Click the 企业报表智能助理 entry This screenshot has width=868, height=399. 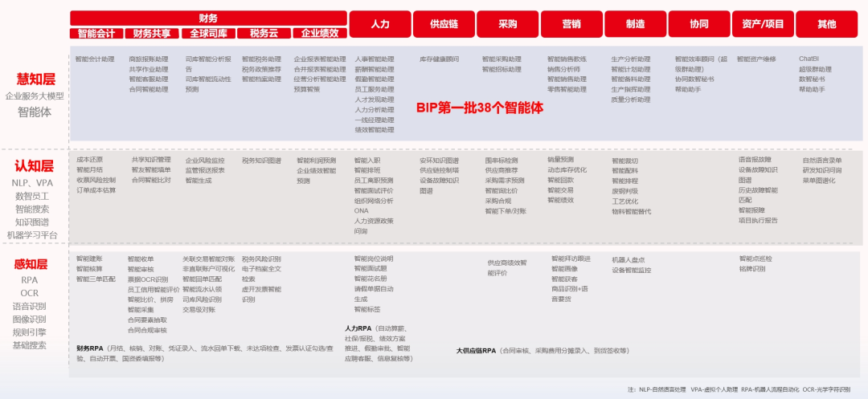click(320, 59)
